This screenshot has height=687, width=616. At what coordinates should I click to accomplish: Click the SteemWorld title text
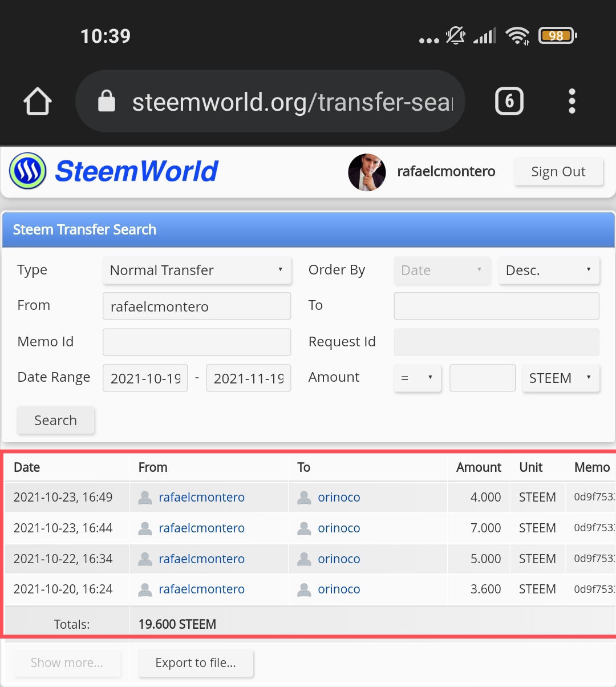coord(136,171)
